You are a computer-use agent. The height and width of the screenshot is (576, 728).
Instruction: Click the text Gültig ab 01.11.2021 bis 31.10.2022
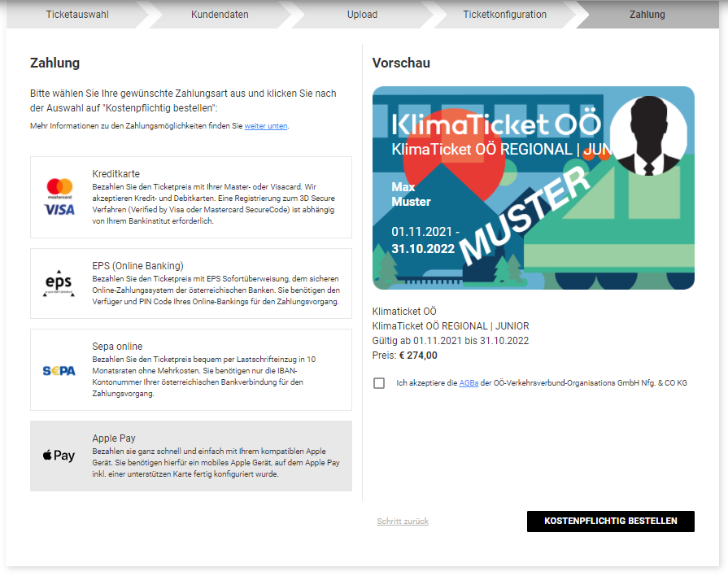(x=451, y=341)
